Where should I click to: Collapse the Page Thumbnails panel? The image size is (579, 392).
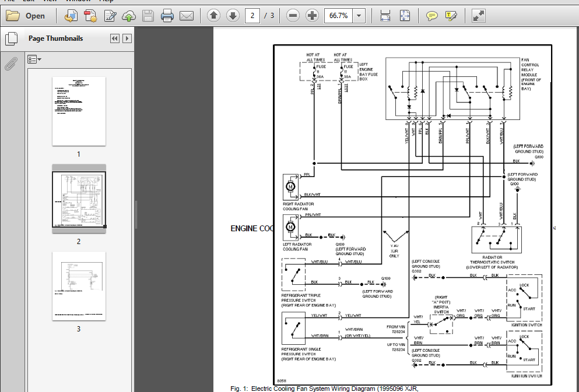(115, 38)
